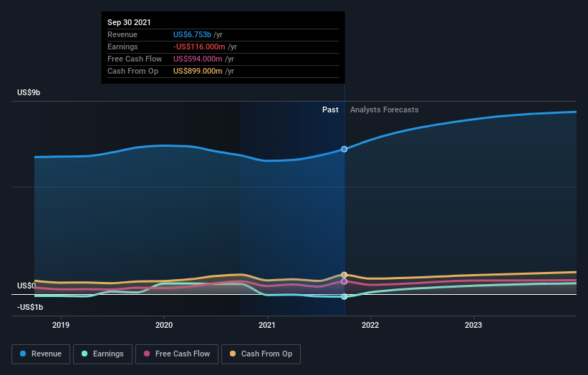
Task: Click the tooltip date 'Sep 30 2021'
Action: click(129, 22)
